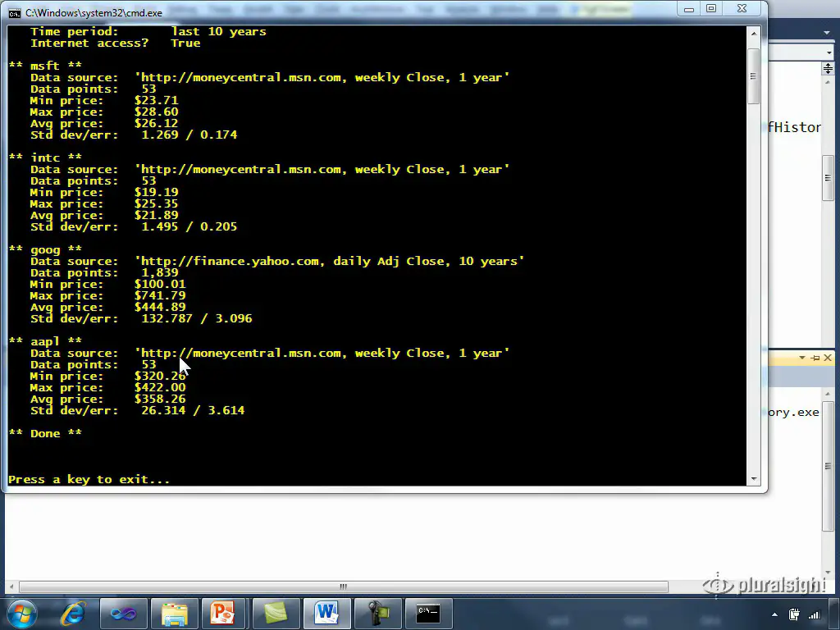Screen dimensions: 840x630
Task: Click horizontal scrollbar left arrow in Visual Studio
Action: coord(11,587)
